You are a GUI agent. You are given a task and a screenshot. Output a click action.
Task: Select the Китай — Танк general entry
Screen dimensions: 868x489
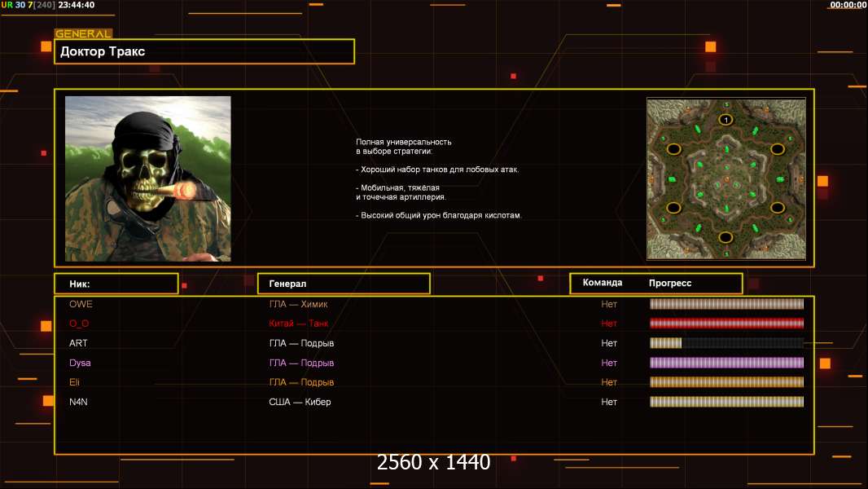pyautogui.click(x=299, y=324)
